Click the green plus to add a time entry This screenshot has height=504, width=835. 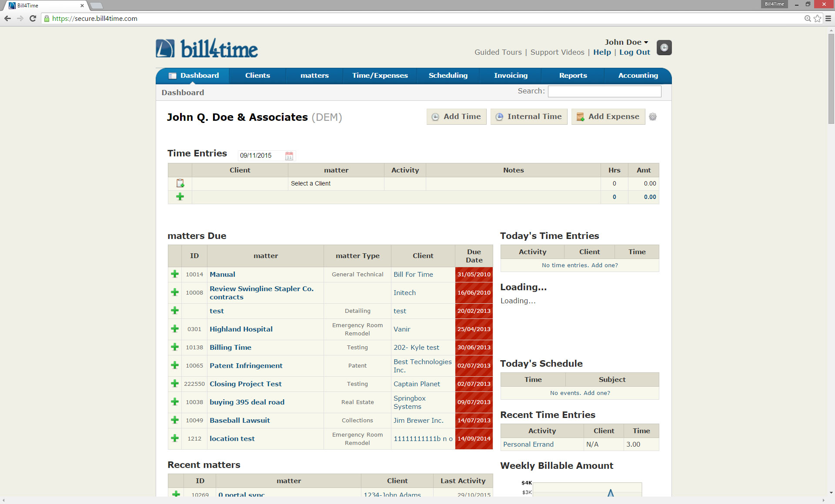[180, 197]
